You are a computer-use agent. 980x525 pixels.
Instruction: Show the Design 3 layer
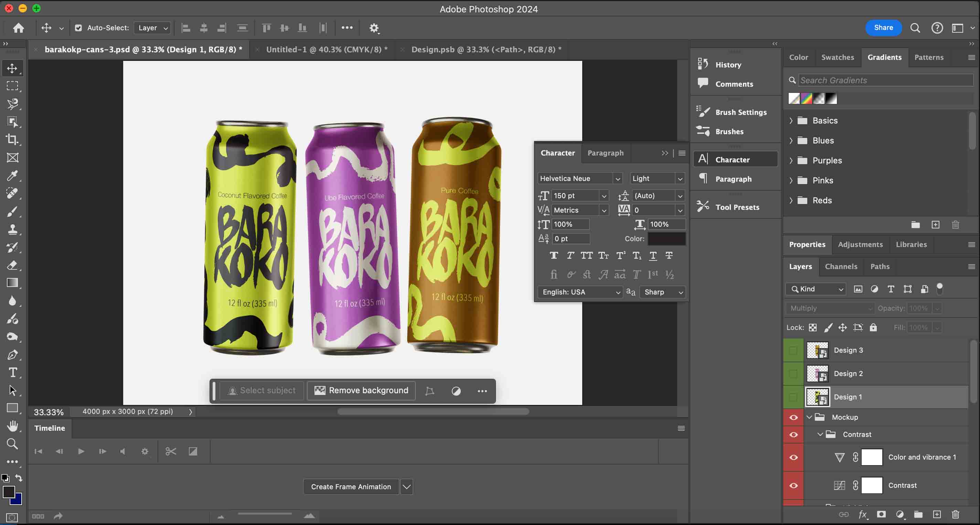coord(793,350)
